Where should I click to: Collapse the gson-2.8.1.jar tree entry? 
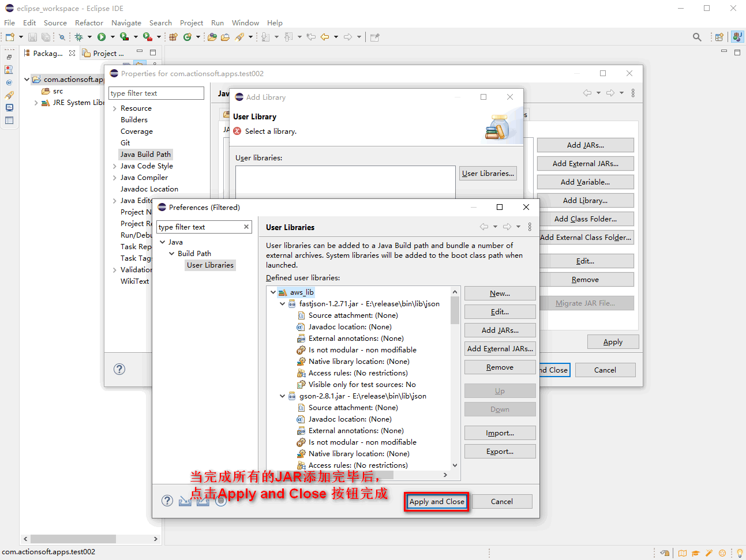(x=282, y=396)
